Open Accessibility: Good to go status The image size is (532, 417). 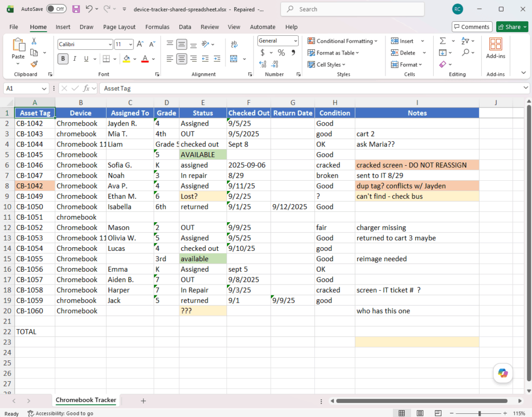pyautogui.click(x=60, y=413)
